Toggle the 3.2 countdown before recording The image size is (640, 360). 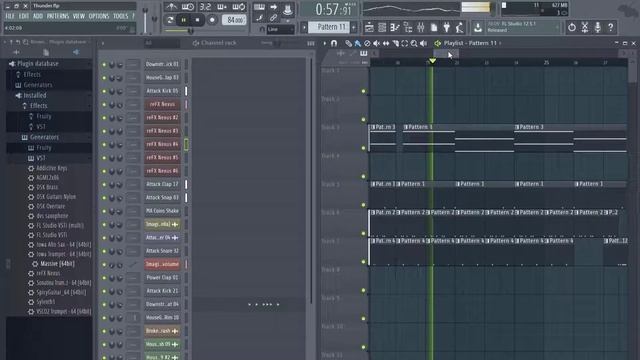(x=205, y=7)
